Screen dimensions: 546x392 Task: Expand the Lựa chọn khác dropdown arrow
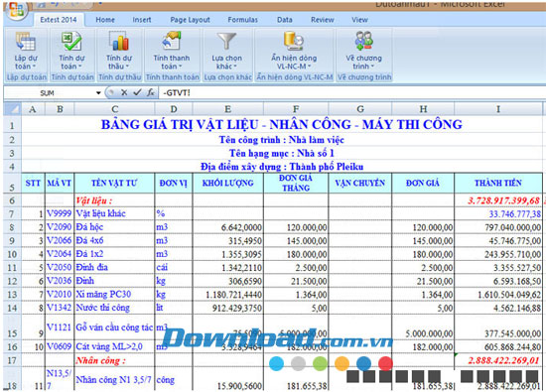pyautogui.click(x=235, y=66)
